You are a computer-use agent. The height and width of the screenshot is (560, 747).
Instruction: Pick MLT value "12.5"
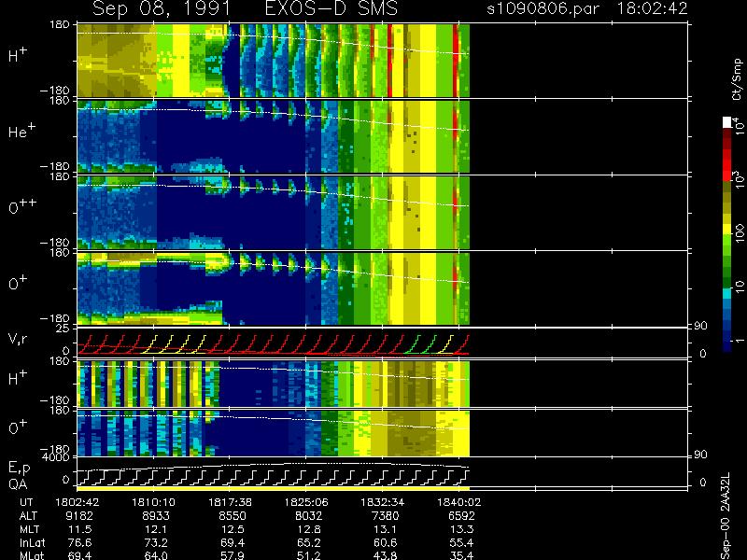tap(233, 529)
